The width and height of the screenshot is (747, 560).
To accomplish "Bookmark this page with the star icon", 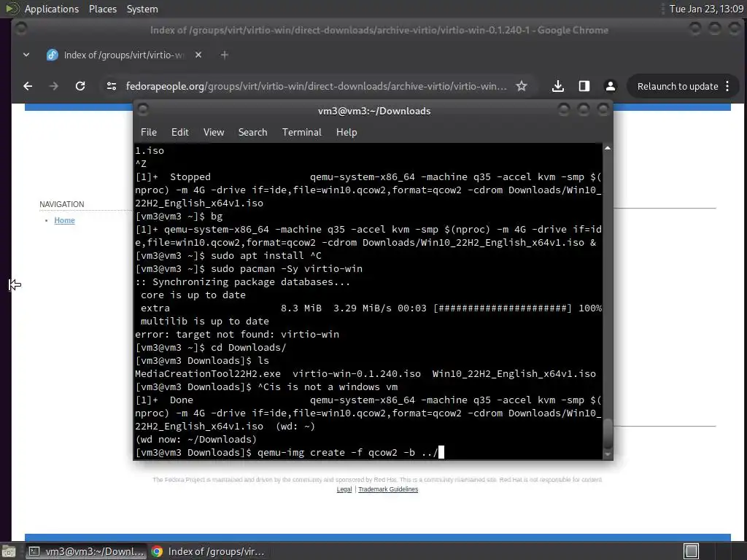I will coord(522,86).
